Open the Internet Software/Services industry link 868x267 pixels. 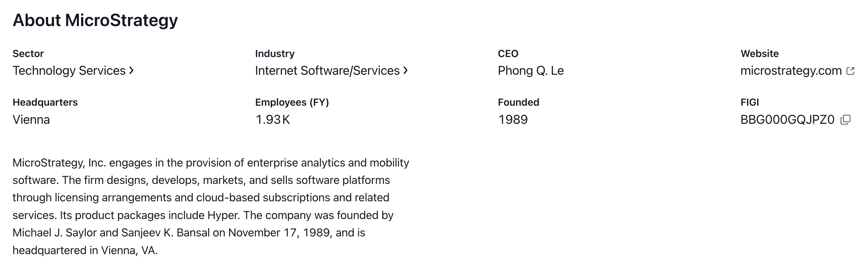(x=327, y=71)
